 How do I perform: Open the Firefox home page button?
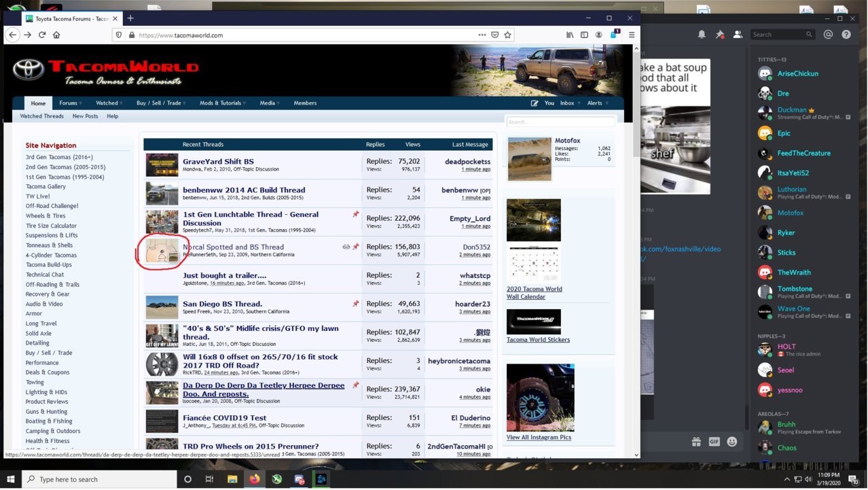pos(56,35)
